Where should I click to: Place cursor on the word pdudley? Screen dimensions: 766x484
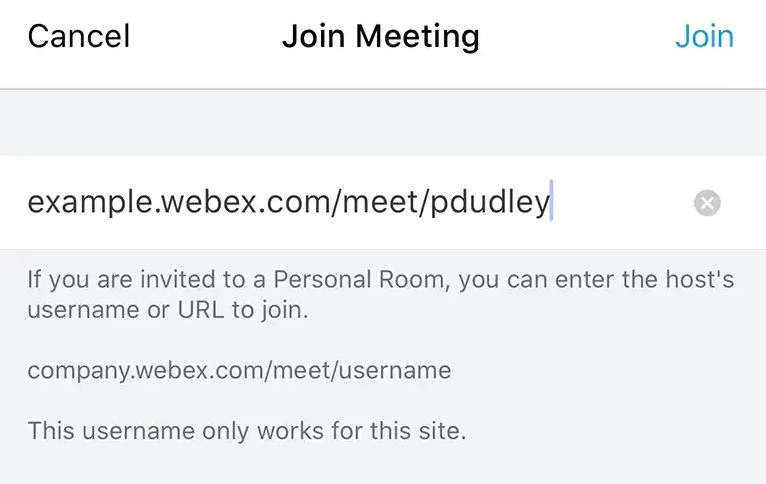(x=490, y=204)
